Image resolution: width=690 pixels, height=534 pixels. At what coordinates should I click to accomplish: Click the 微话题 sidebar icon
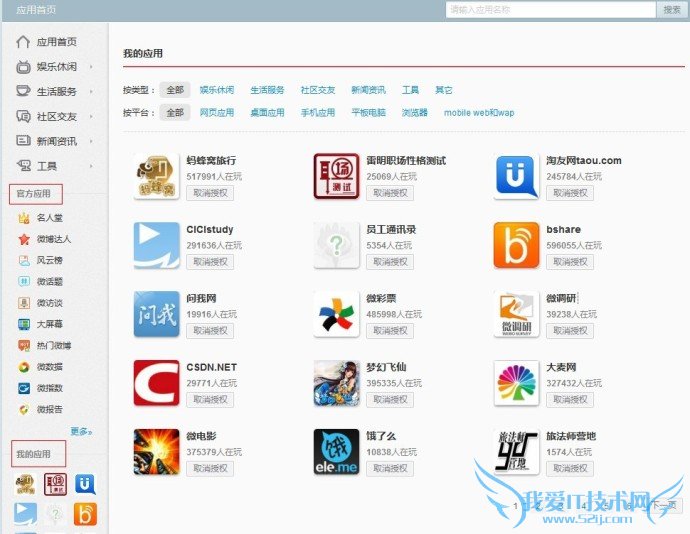[x=24, y=281]
